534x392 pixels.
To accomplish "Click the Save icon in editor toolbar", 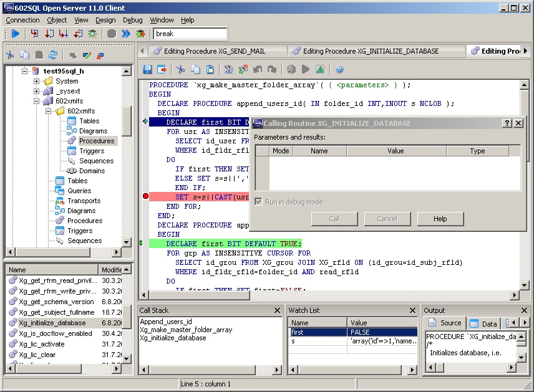I will [x=148, y=69].
